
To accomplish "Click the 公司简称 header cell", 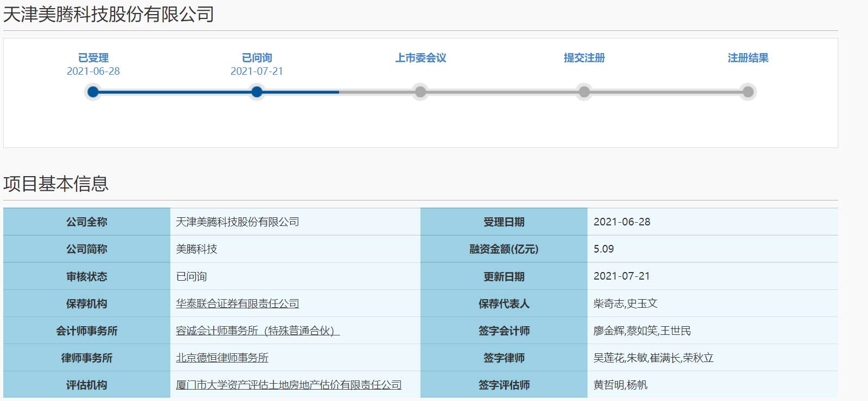I will 87,249.
